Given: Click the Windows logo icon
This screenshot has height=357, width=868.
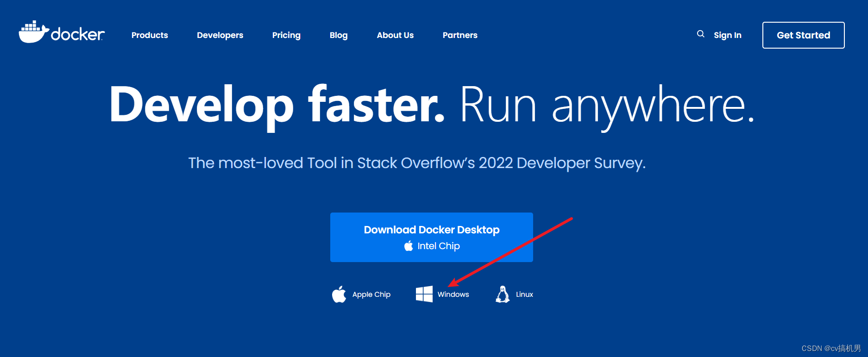Looking at the screenshot, I should (x=424, y=294).
